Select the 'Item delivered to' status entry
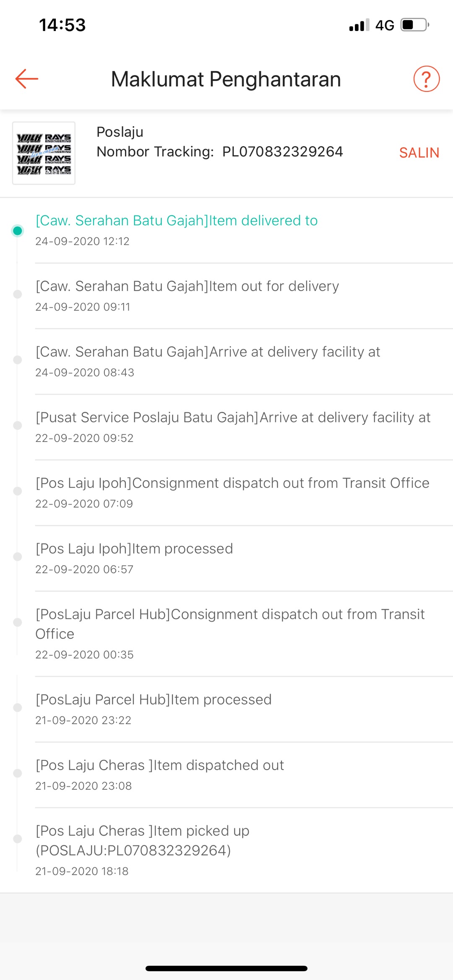453x980 pixels. [x=177, y=221]
